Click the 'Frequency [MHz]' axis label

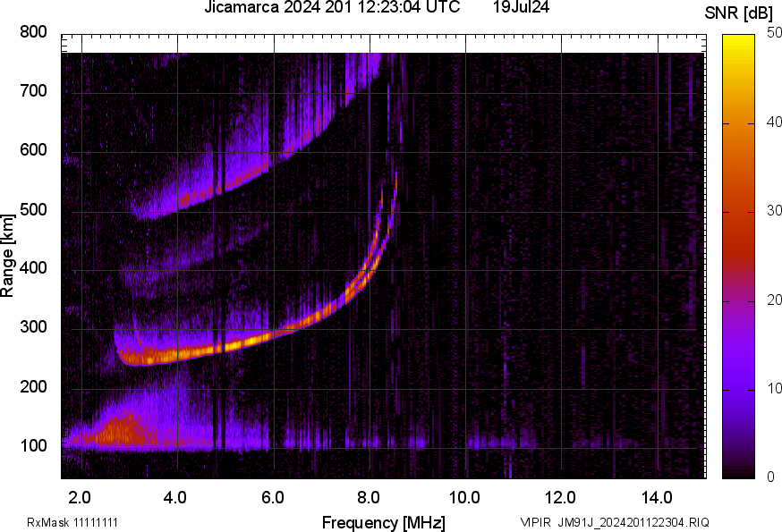384,522
